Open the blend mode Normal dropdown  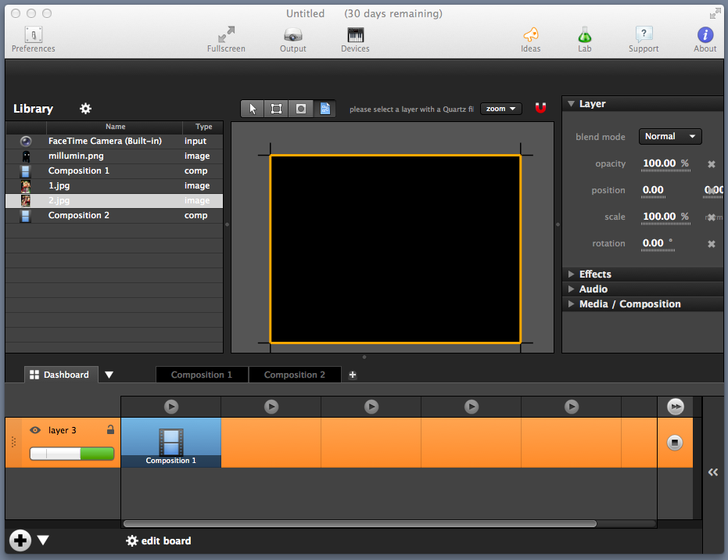670,137
